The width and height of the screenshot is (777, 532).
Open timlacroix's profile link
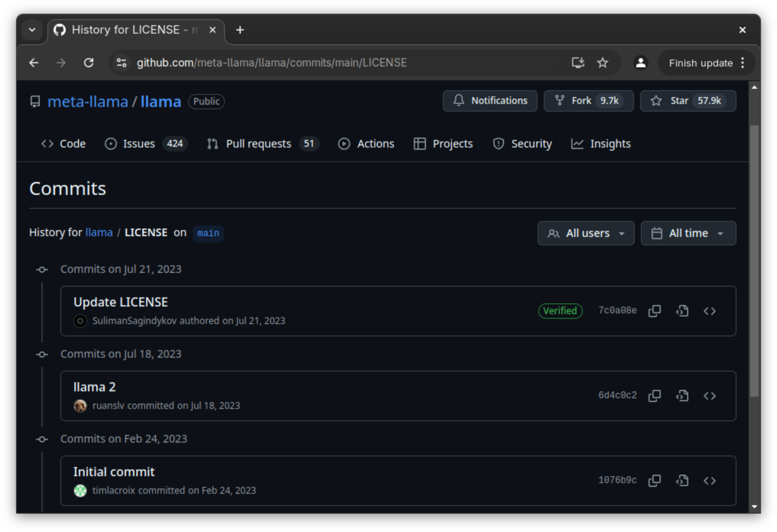[x=114, y=490]
